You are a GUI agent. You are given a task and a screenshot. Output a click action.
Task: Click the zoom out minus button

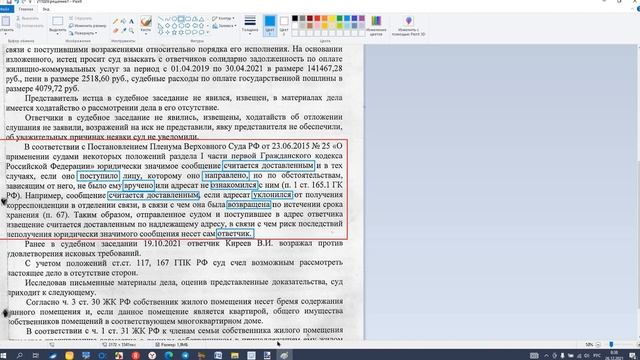[598, 345]
